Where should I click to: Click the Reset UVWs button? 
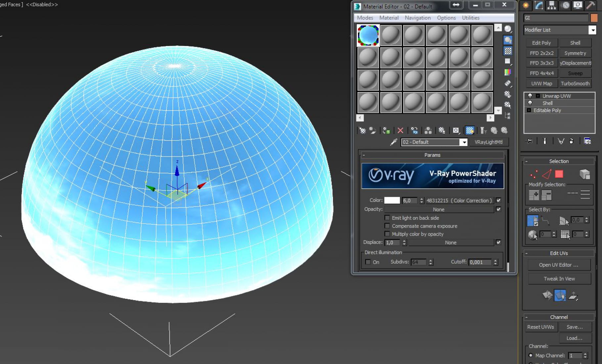point(540,327)
